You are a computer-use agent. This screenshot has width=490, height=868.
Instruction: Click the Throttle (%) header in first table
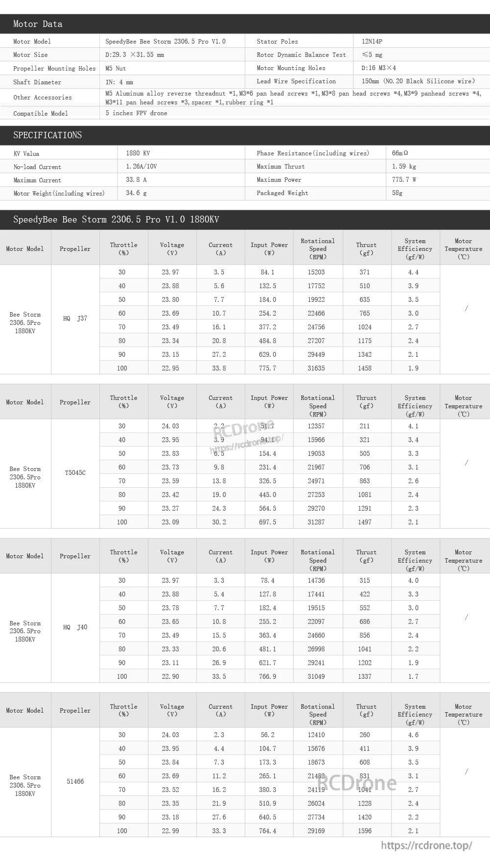pyautogui.click(x=123, y=249)
